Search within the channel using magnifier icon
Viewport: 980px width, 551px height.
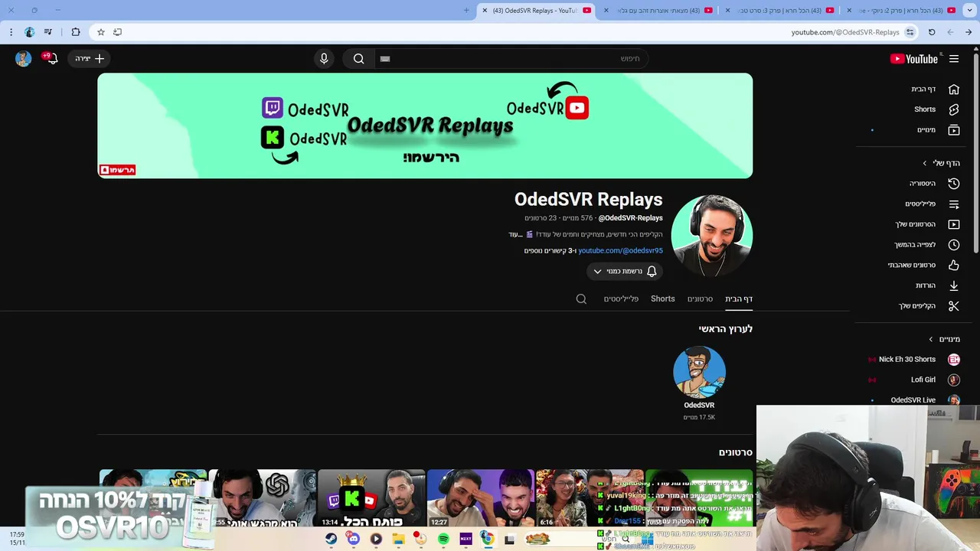coord(581,299)
